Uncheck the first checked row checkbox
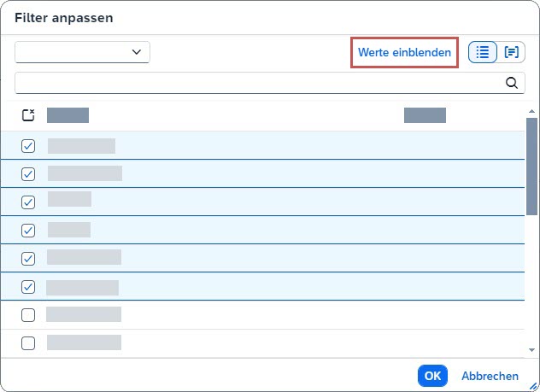This screenshot has width=540, height=392. pyautogui.click(x=28, y=146)
